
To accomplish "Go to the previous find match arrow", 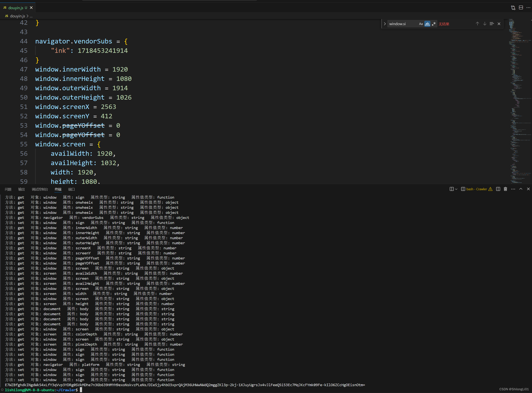I will [x=477, y=24].
